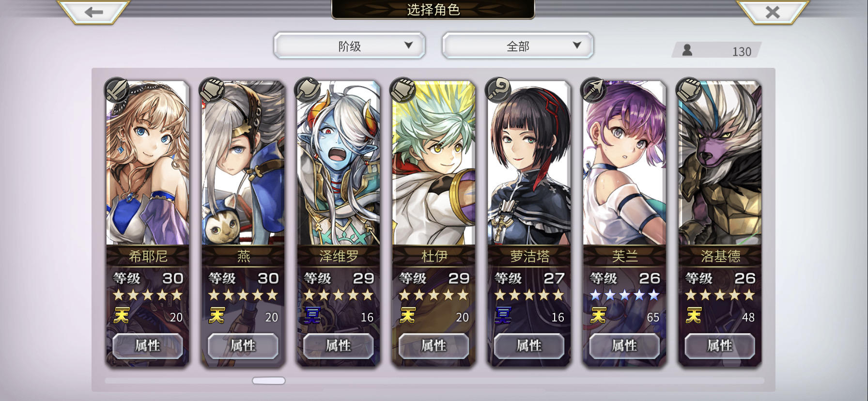Click the character count 130 indicator

point(717,50)
